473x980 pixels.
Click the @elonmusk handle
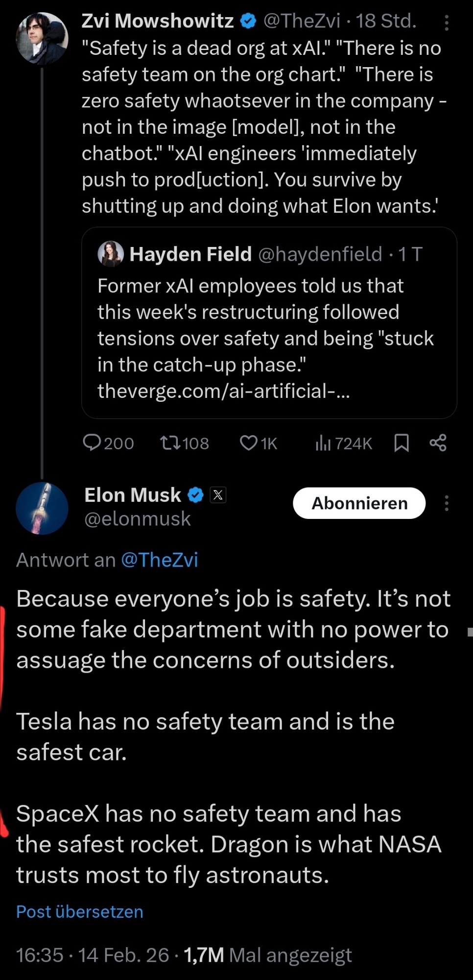click(x=138, y=519)
